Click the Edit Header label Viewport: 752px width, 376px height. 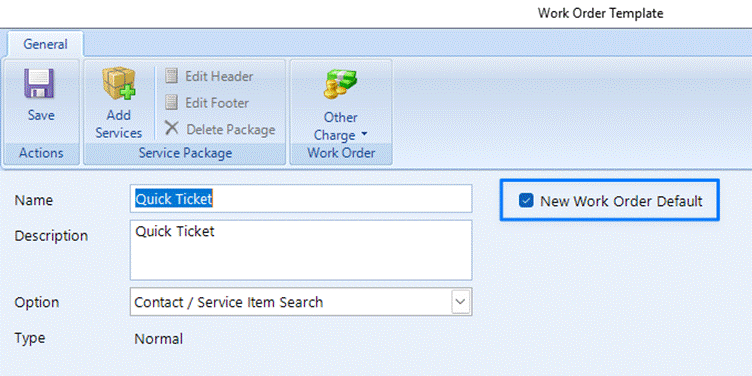pos(219,76)
